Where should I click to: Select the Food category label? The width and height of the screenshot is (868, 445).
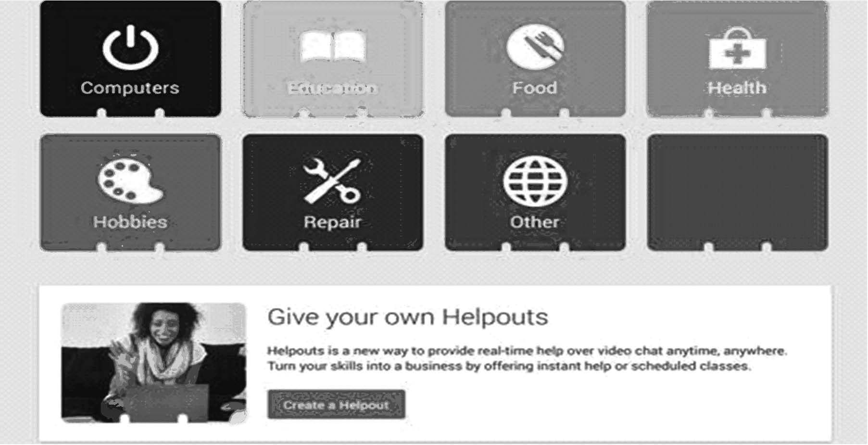pyautogui.click(x=535, y=88)
